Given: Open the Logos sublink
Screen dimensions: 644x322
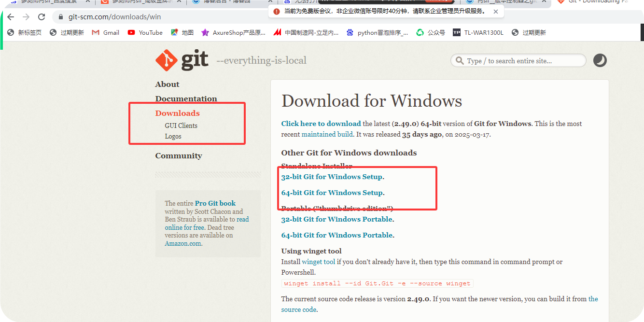Looking at the screenshot, I should click(x=173, y=136).
